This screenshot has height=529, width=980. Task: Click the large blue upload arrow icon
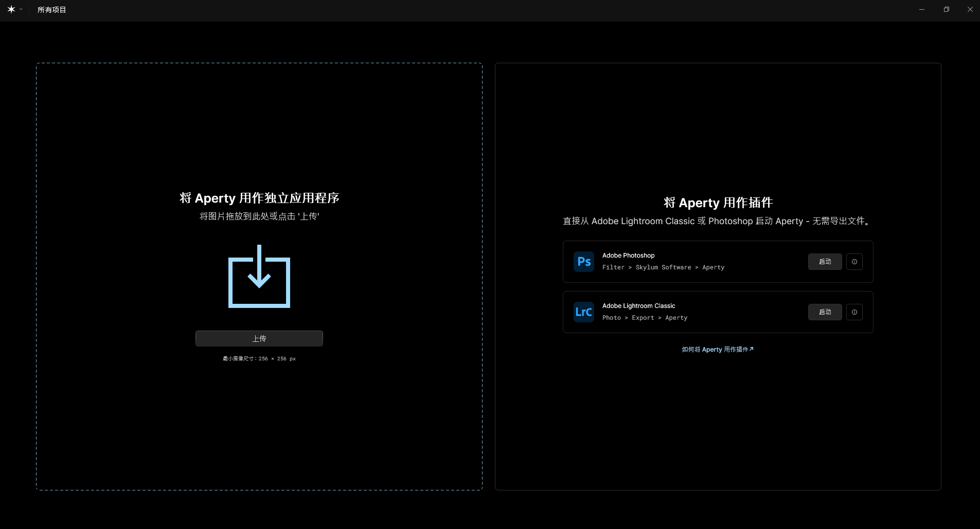pos(259,277)
